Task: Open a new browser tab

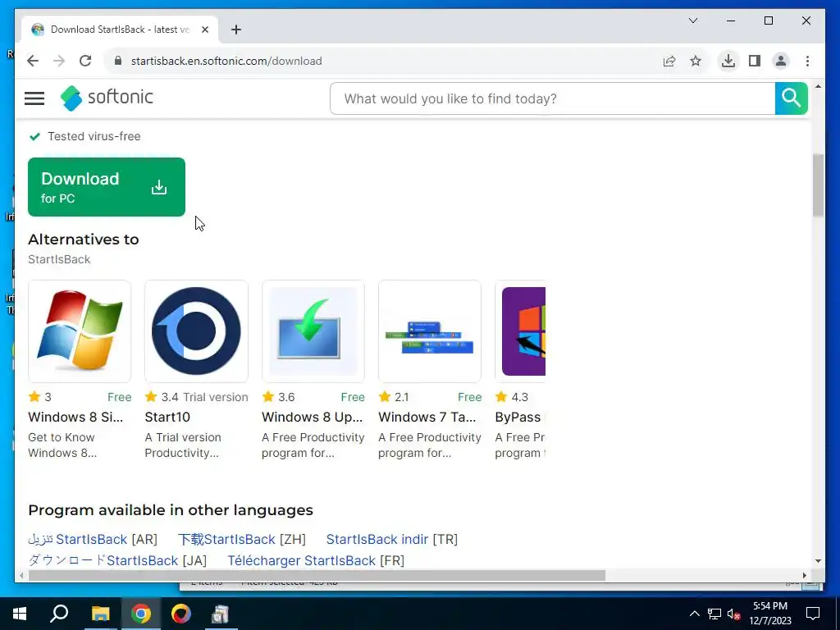Action: 236,30
